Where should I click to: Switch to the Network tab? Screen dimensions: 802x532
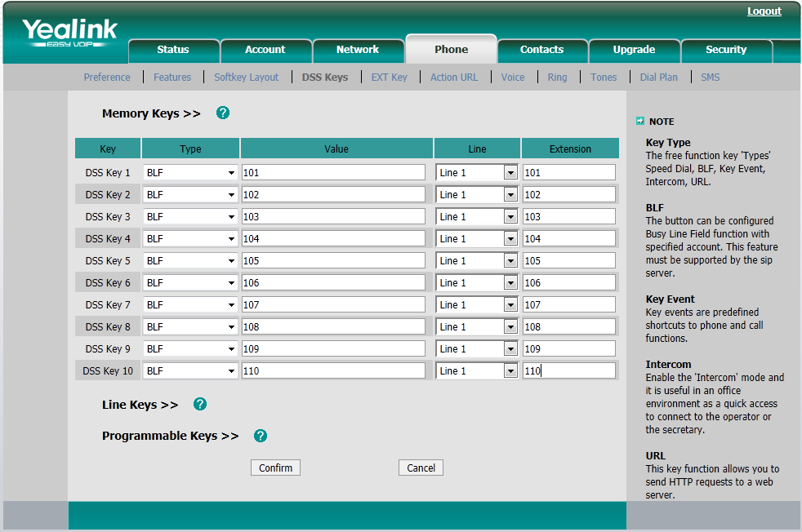358,50
